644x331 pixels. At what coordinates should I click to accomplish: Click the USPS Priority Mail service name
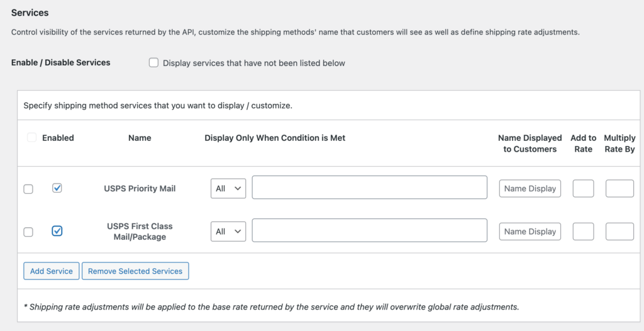tap(140, 188)
